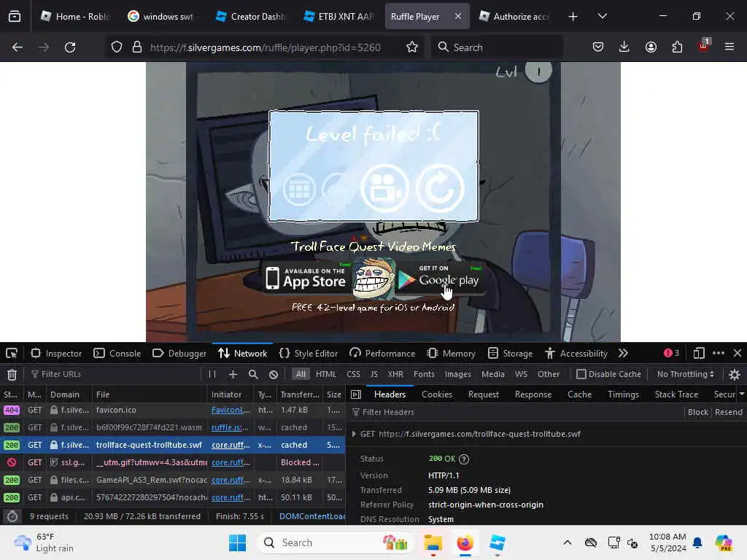This screenshot has width=747, height=560.
Task: Open File Explorer from the taskbar
Action: click(x=433, y=542)
